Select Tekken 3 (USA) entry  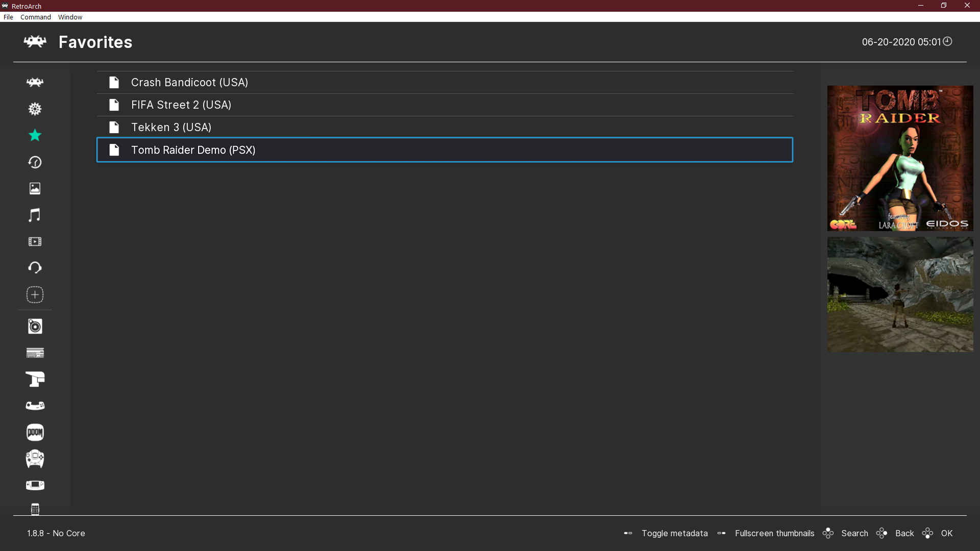coord(445,127)
